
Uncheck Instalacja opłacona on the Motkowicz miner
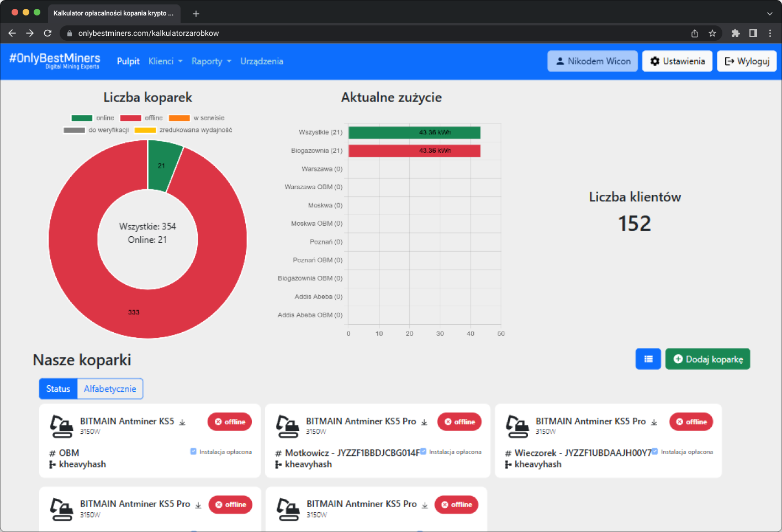422,451
